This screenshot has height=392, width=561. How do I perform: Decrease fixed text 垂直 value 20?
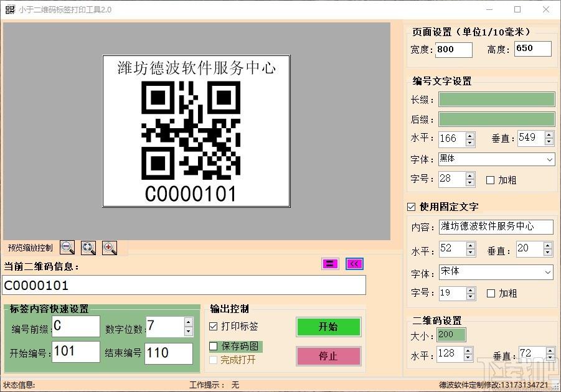[548, 253]
